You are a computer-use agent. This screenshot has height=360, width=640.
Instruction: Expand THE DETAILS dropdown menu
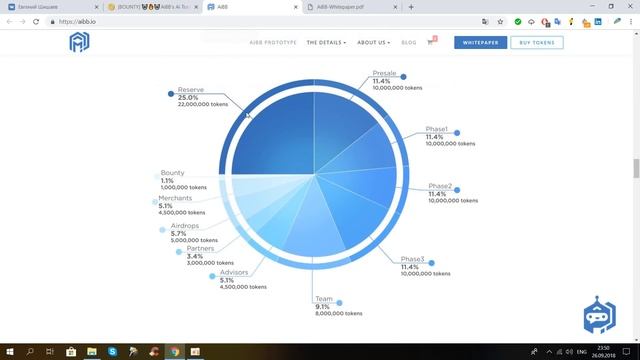coord(326,42)
